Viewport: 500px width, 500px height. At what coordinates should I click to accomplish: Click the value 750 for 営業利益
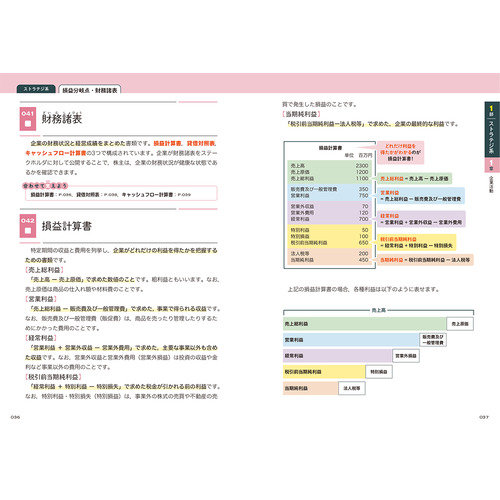pyautogui.click(x=363, y=195)
